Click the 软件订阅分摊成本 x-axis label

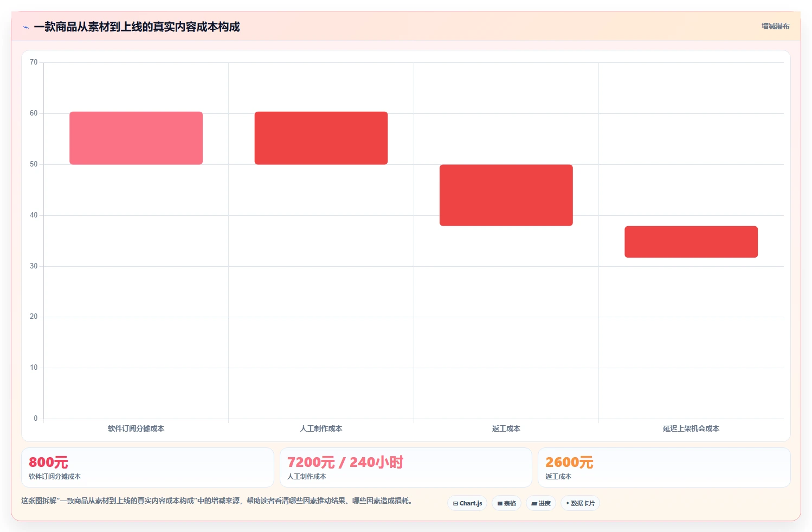point(136,428)
